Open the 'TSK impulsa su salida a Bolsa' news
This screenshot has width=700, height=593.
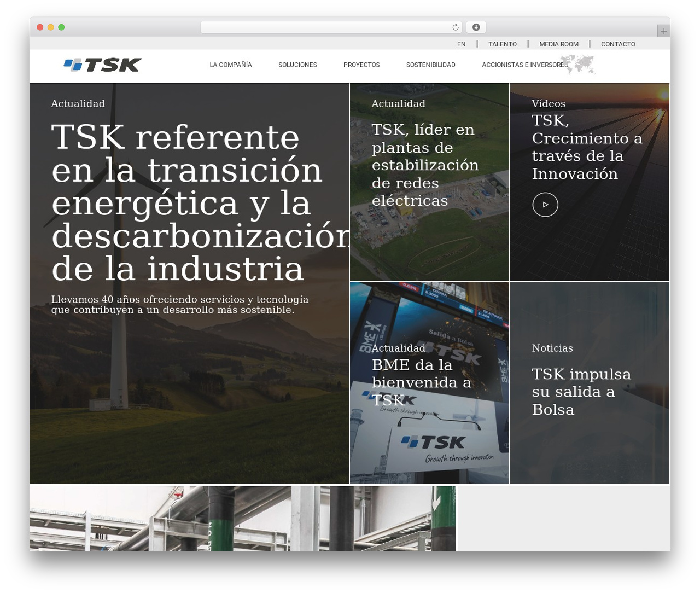tap(581, 392)
